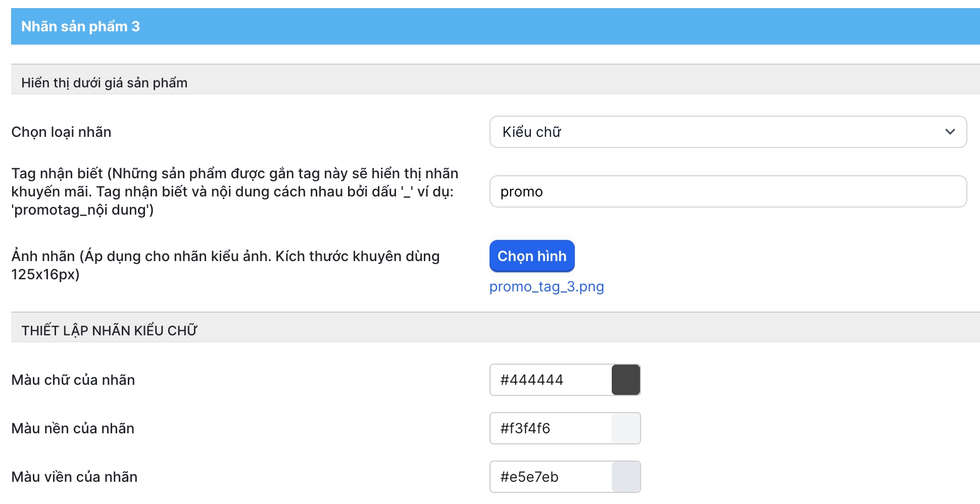This screenshot has height=504, width=980.
Task: Focus the tag nhận biết field containing promo
Action: point(727,191)
